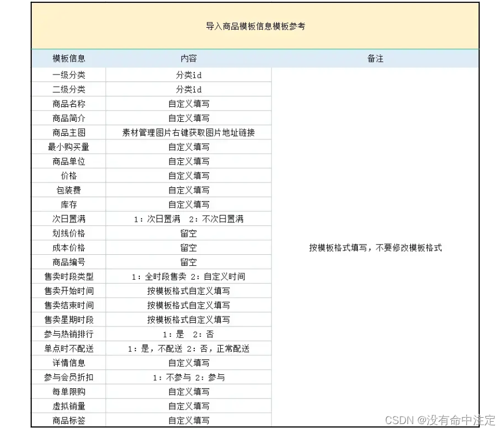The height and width of the screenshot is (431, 504).
Task: Select the '包装费' cell
Action: click(69, 190)
